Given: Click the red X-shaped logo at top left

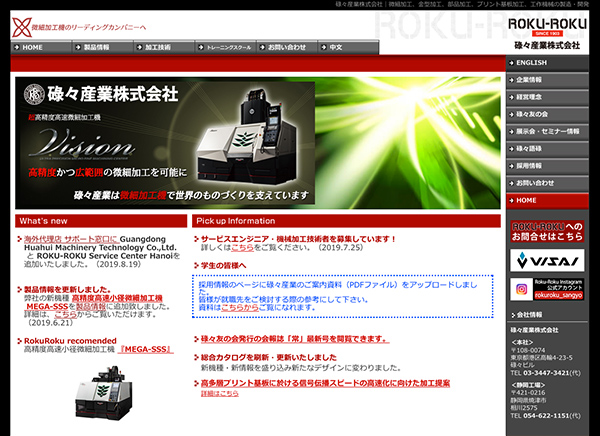Looking at the screenshot, I should click(x=21, y=28).
